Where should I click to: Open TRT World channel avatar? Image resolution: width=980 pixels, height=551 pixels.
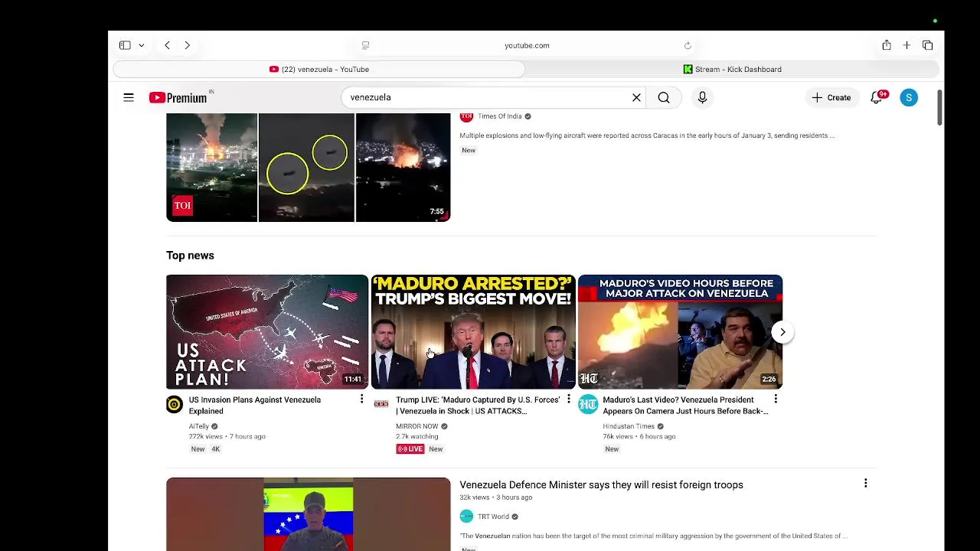[466, 517]
